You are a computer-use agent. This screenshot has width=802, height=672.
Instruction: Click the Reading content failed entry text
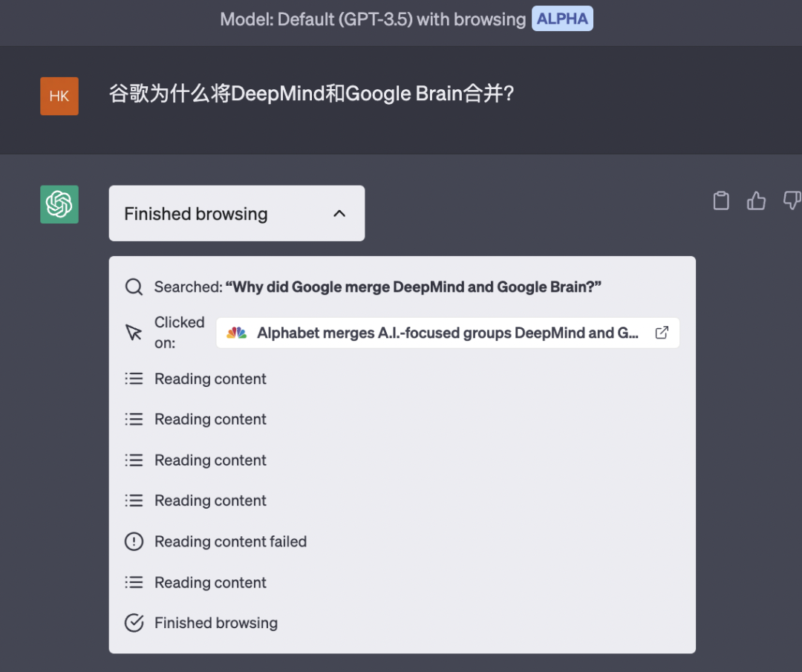point(230,542)
